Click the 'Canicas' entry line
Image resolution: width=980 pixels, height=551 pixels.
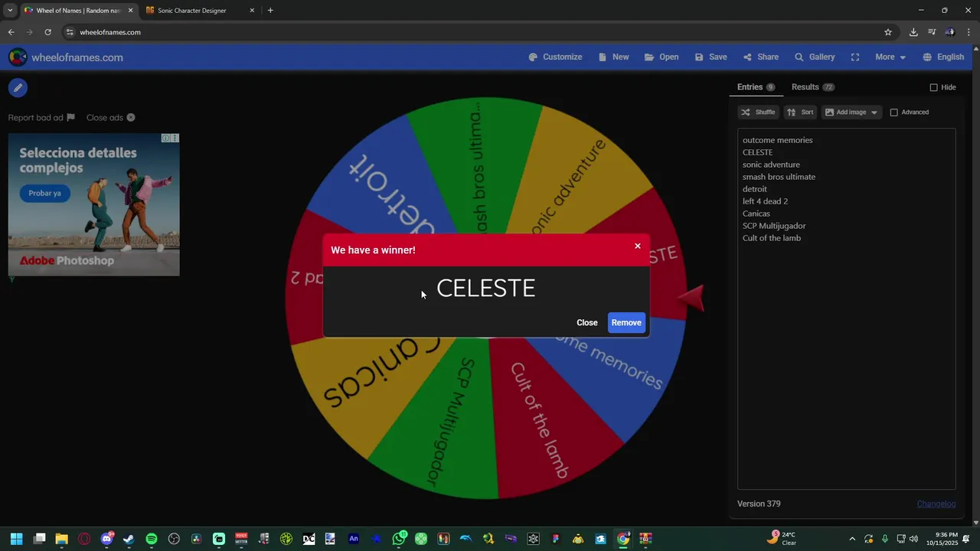click(756, 214)
